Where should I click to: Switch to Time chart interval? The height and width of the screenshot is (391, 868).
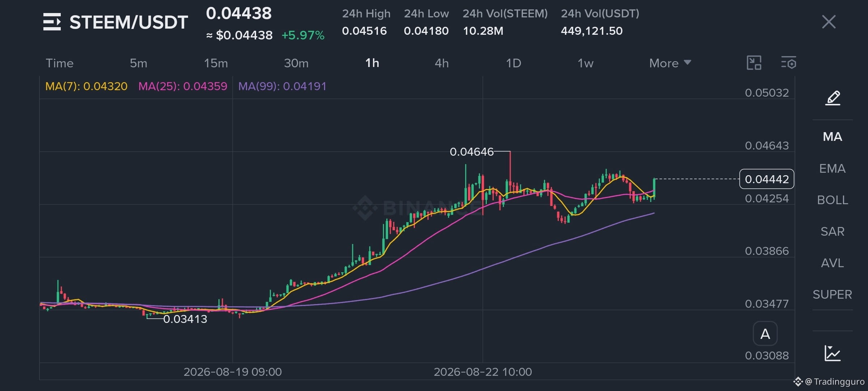60,63
